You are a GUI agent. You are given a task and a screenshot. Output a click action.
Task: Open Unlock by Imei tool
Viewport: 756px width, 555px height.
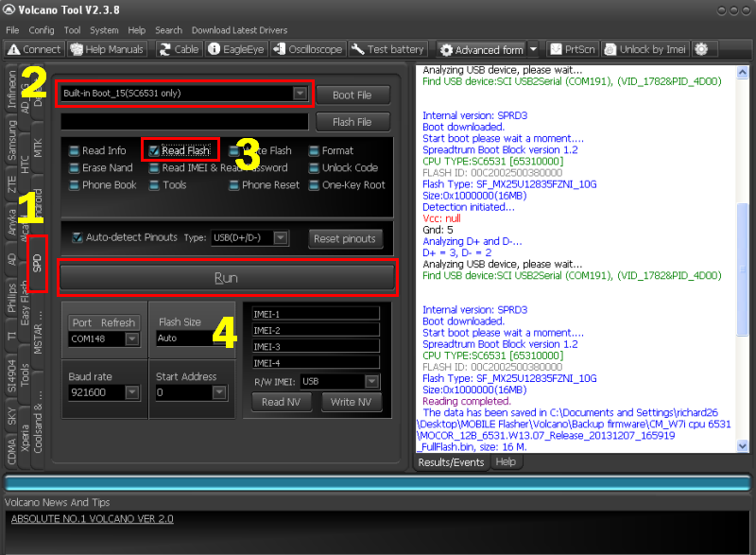(x=645, y=49)
